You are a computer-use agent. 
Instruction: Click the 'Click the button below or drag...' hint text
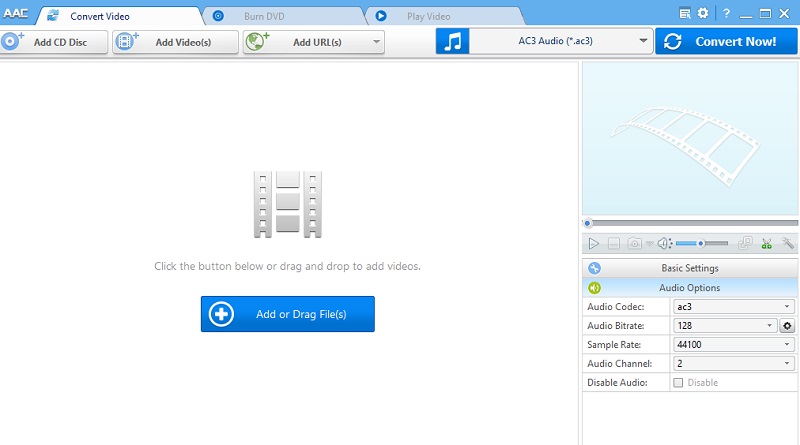tap(287, 266)
